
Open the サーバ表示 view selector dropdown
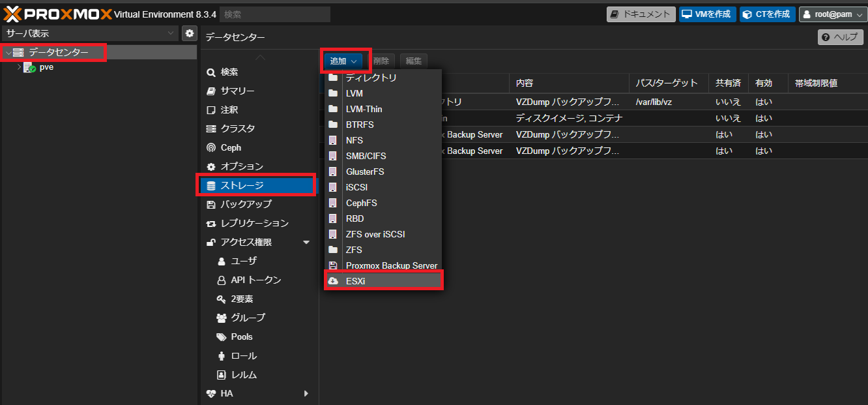pos(90,33)
